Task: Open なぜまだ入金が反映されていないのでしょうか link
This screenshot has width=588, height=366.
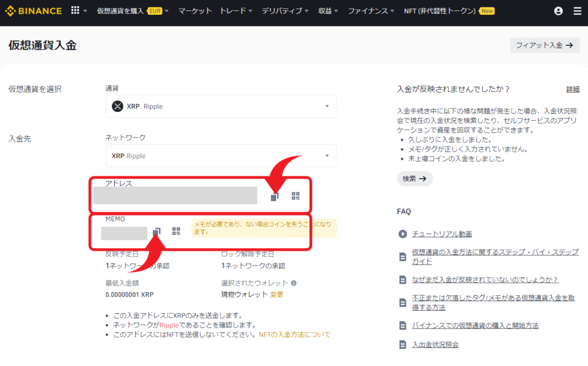Action: [x=485, y=280]
